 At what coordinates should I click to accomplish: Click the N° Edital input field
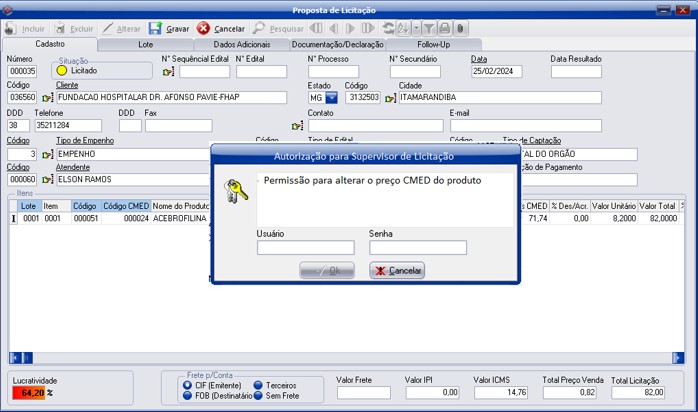click(261, 72)
